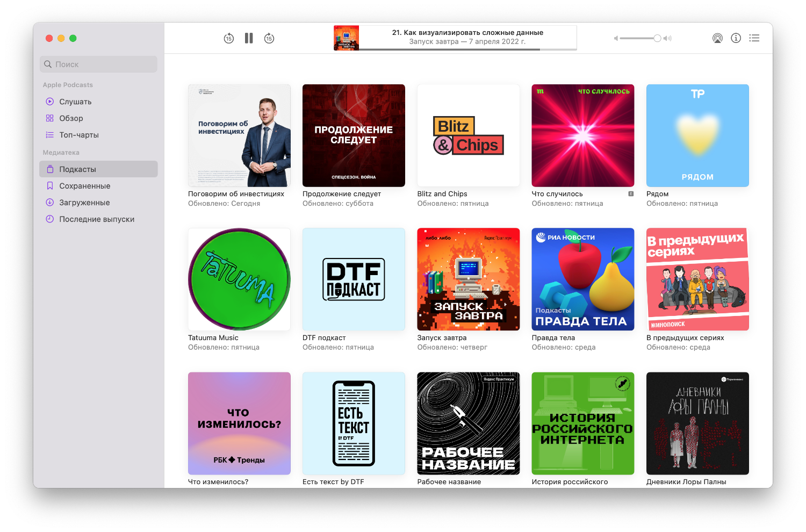Open Что случилось podcast artwork

tap(583, 135)
